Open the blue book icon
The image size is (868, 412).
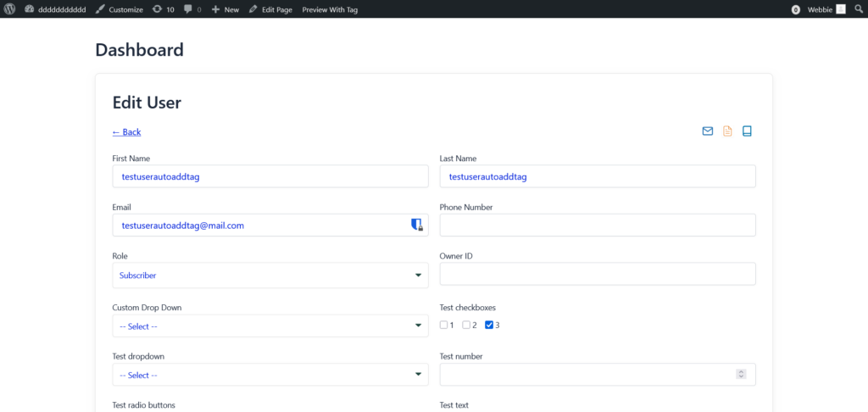(x=748, y=131)
